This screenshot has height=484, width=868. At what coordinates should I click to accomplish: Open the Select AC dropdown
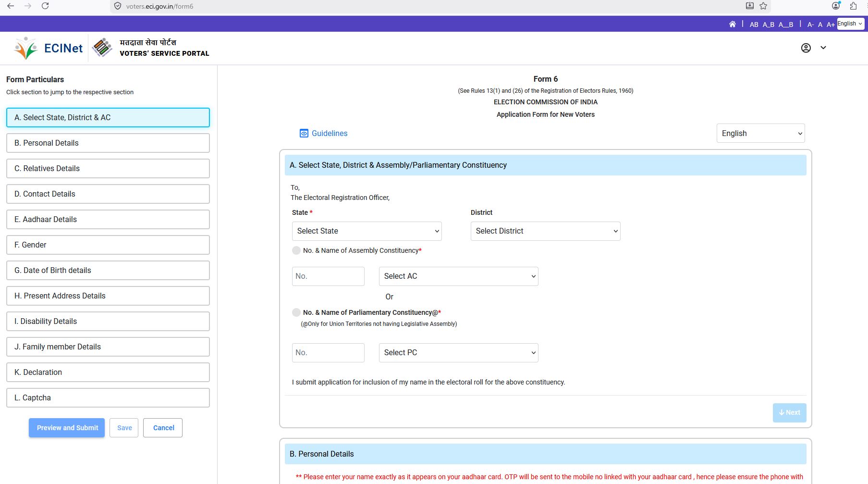click(x=458, y=276)
